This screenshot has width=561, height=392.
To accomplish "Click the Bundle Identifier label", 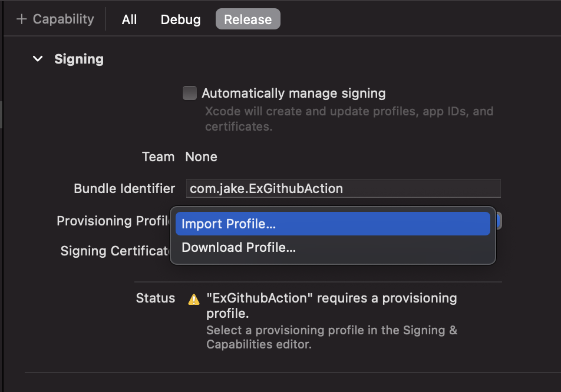I will tap(124, 188).
